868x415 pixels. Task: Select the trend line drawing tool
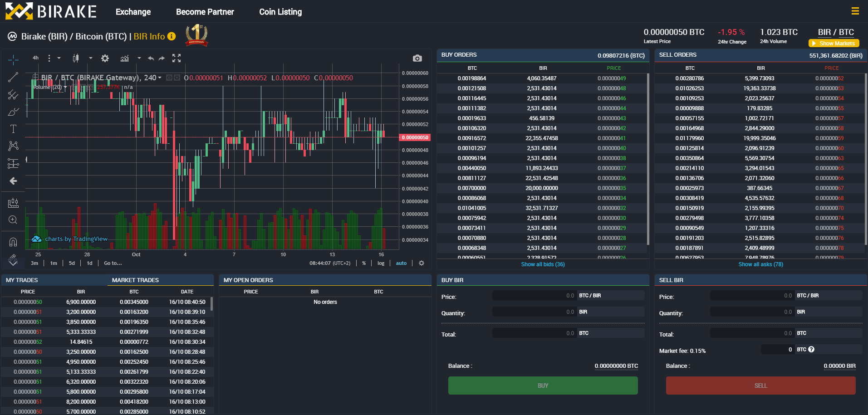tap(13, 77)
